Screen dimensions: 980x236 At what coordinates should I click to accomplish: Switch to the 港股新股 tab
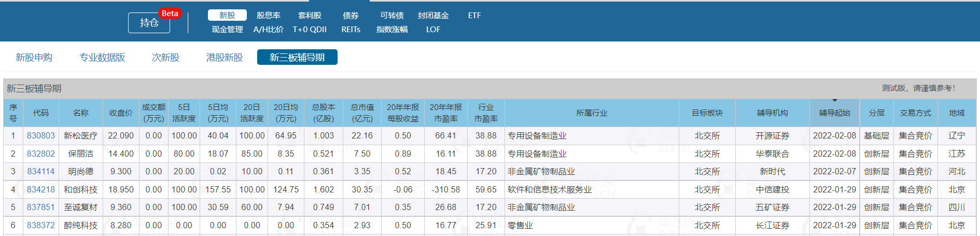tap(225, 58)
